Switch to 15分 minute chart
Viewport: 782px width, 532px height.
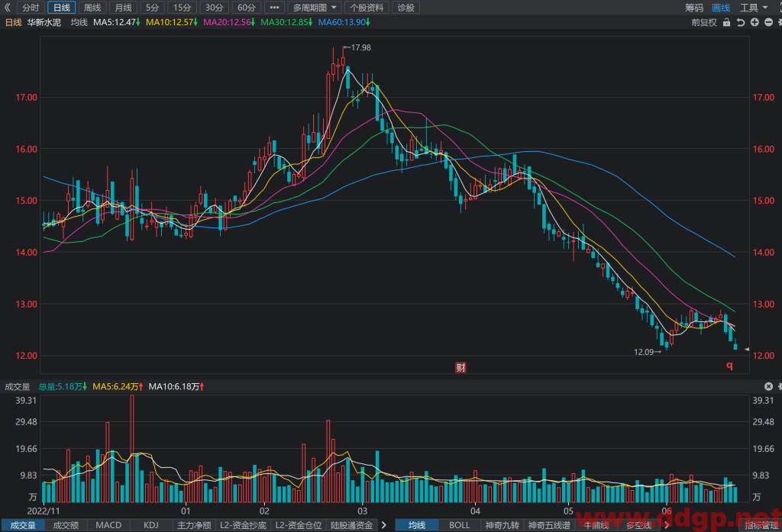182,8
